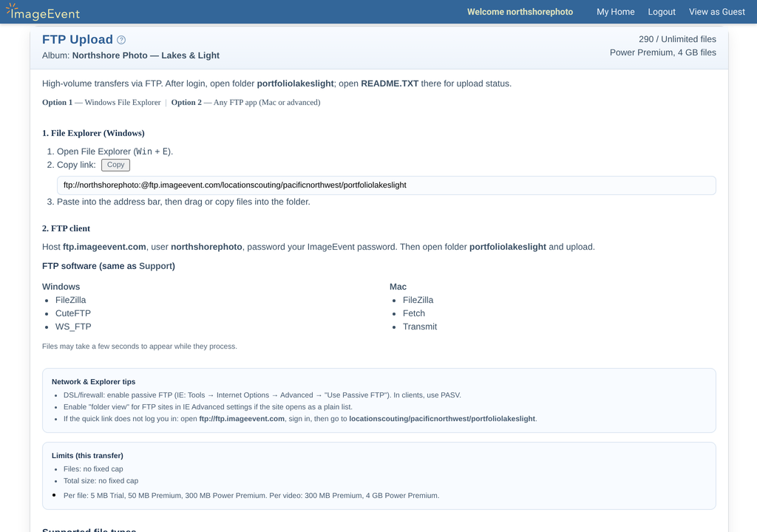Click Network & Explorer tips heading
The image size is (757, 532).
[94, 382]
